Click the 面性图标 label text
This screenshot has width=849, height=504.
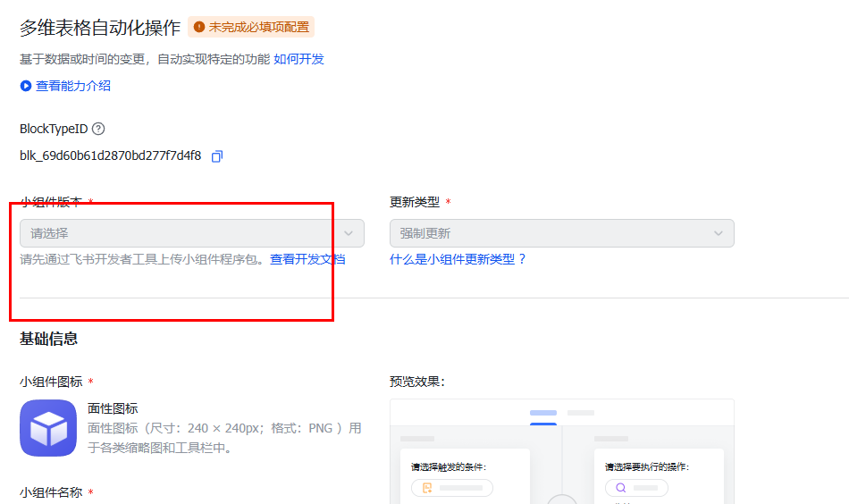tap(113, 408)
